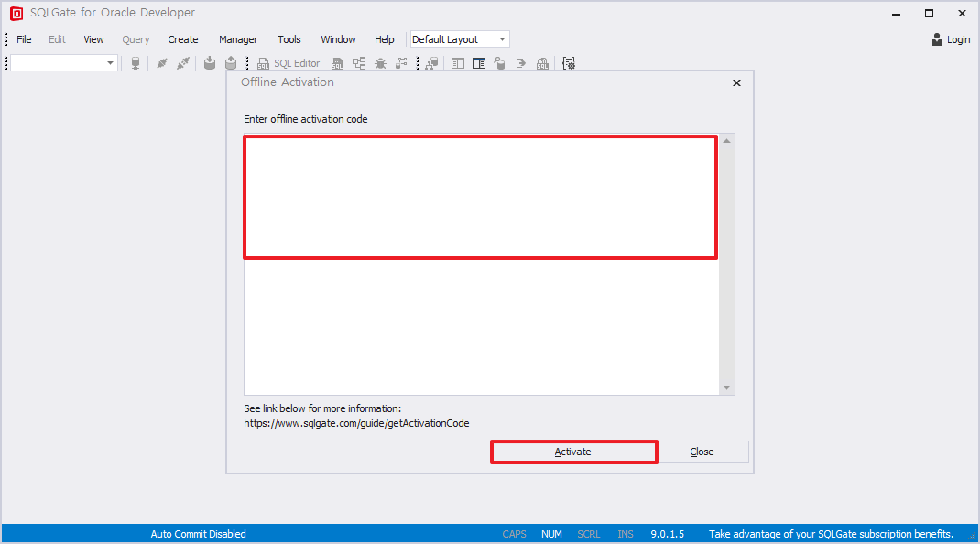
Task: Click the left panel layout icon
Action: click(458, 63)
